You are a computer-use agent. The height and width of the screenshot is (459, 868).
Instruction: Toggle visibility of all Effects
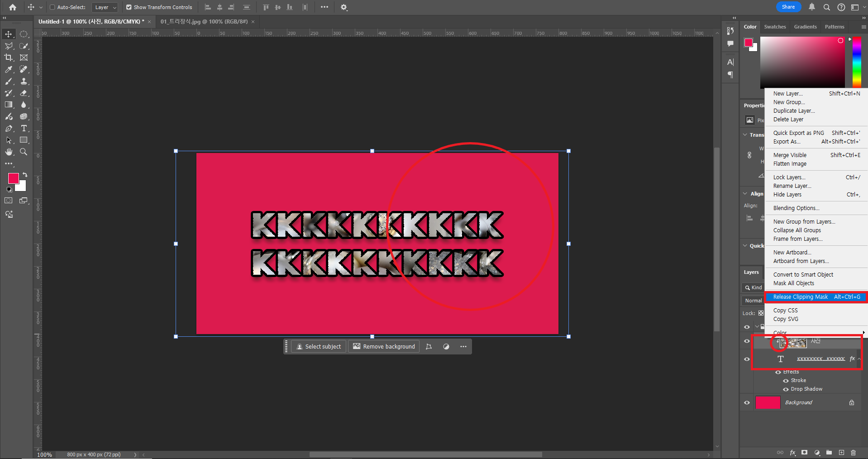778,372
